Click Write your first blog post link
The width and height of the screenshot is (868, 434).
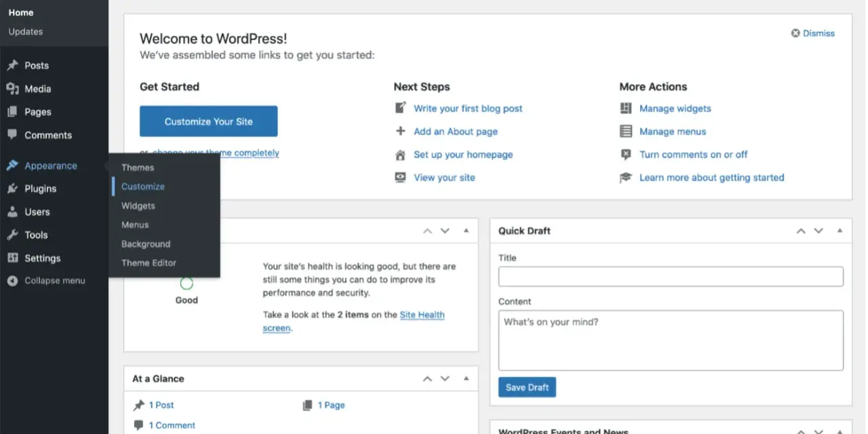coord(468,108)
